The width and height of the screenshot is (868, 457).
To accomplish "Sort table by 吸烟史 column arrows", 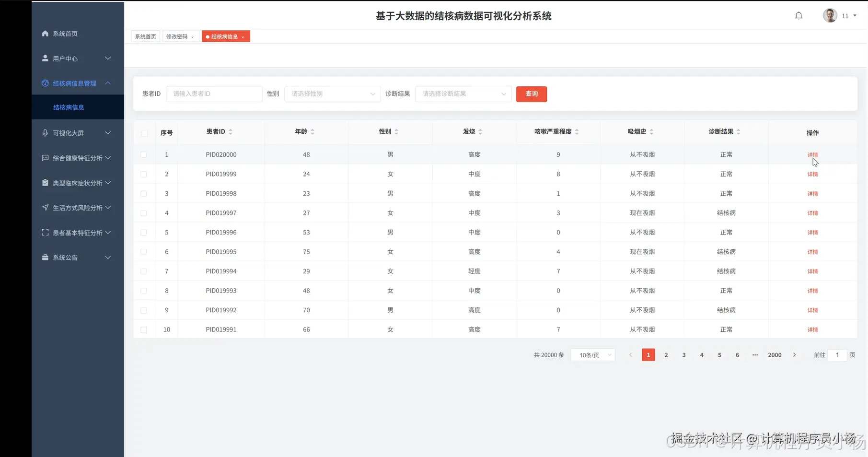I will [651, 132].
